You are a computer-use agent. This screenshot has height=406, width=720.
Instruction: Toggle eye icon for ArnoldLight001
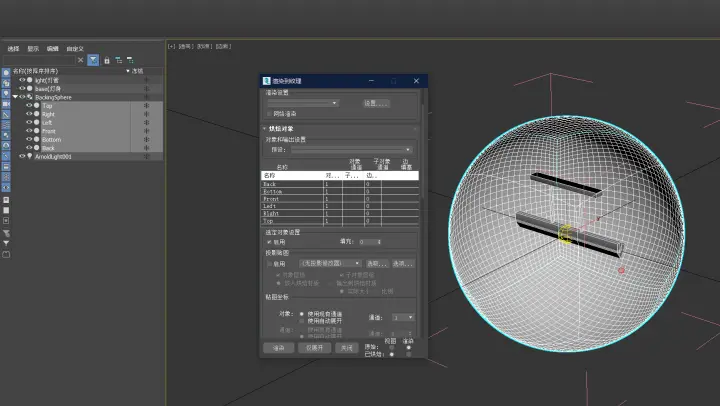click(x=22, y=157)
